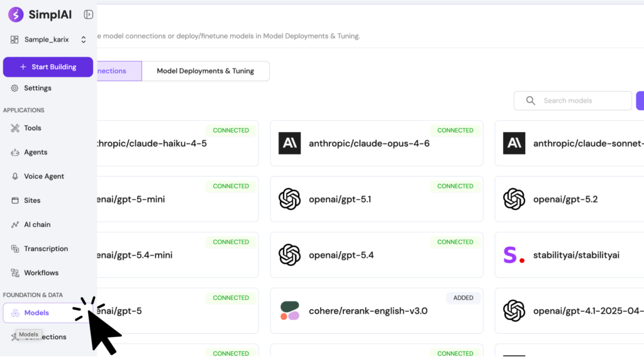Click ADDED badge on cohere card
Screen dimensions: 644x362
point(464,298)
